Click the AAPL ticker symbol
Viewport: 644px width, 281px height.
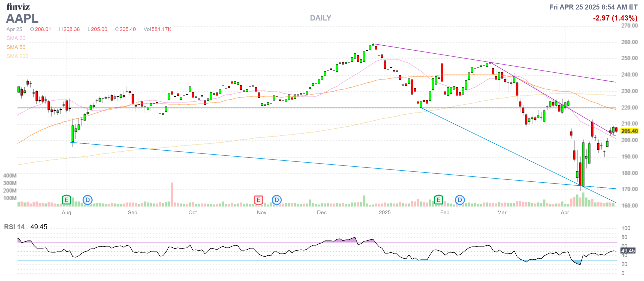tap(22, 18)
